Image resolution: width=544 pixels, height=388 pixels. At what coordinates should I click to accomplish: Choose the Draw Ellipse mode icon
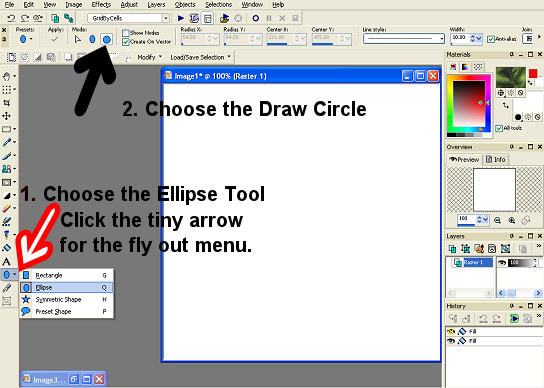click(92, 40)
